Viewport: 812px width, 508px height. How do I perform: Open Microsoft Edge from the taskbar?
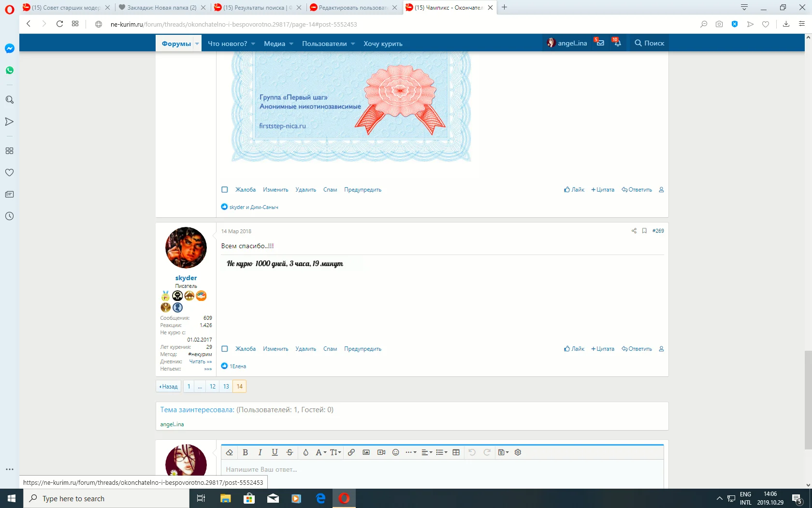tap(320, 498)
